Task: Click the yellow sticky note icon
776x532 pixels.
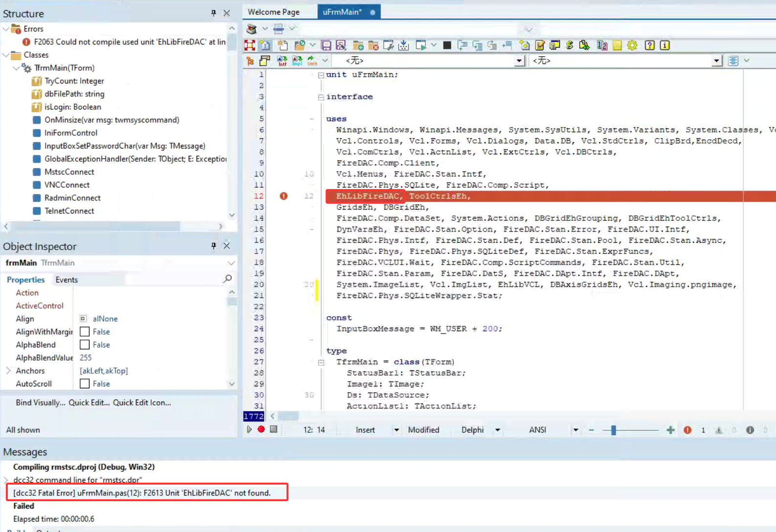Action: [617, 45]
